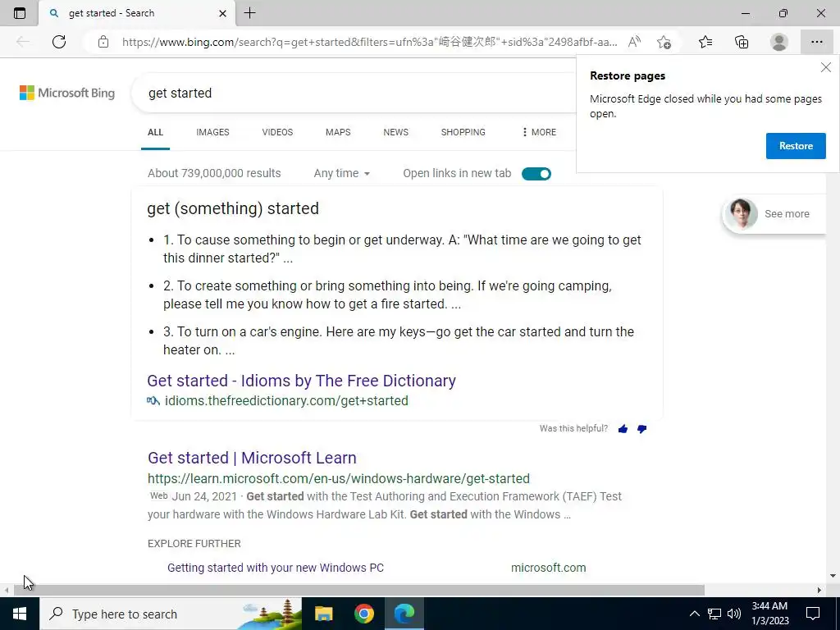Close the 'get started - Search' tab
Screen dimensions: 840x630
tap(223, 13)
